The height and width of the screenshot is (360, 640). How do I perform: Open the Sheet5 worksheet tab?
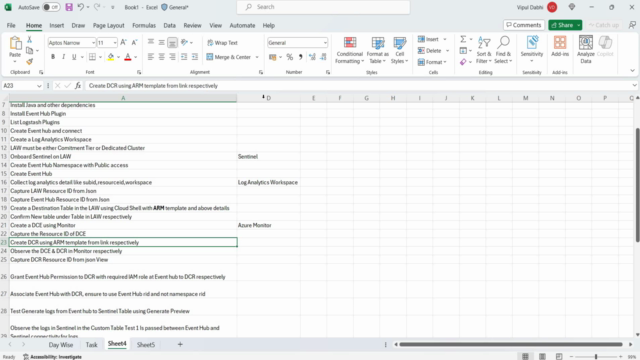coord(146,345)
